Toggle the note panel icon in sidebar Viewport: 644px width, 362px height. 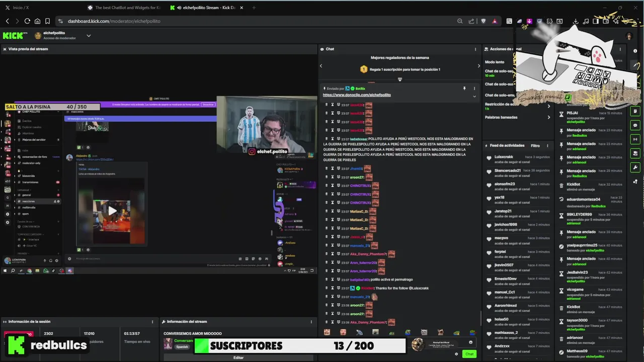click(x=635, y=112)
